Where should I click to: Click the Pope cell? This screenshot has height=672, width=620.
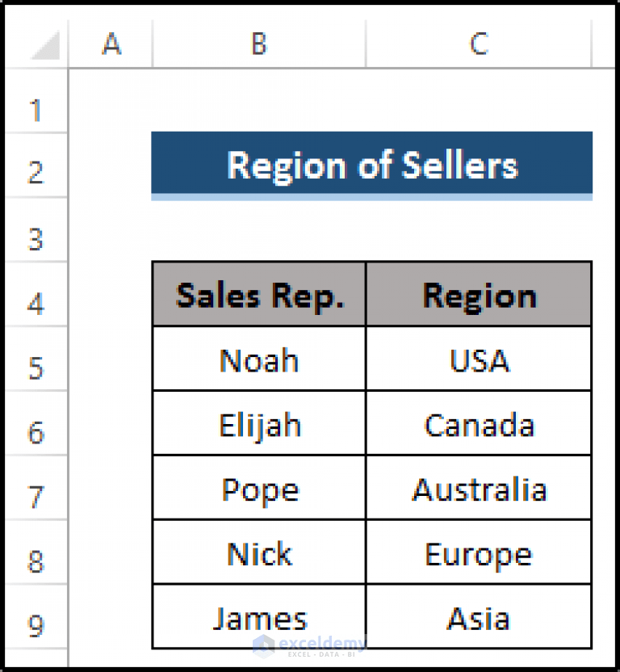point(258,488)
